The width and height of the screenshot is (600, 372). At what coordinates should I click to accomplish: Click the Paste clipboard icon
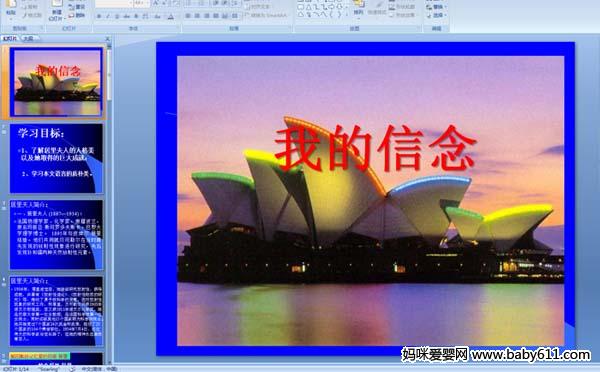point(11,8)
